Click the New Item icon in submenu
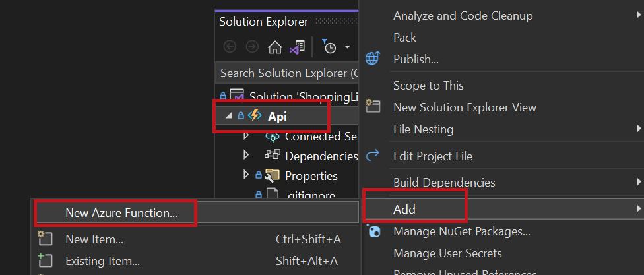Image resolution: width=644 pixels, height=275 pixels. pos(45,238)
